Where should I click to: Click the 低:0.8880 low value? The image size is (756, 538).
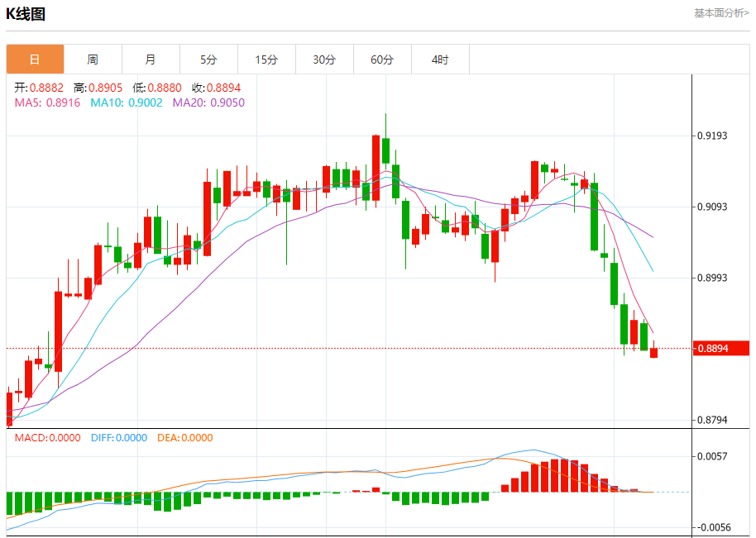click(157, 88)
